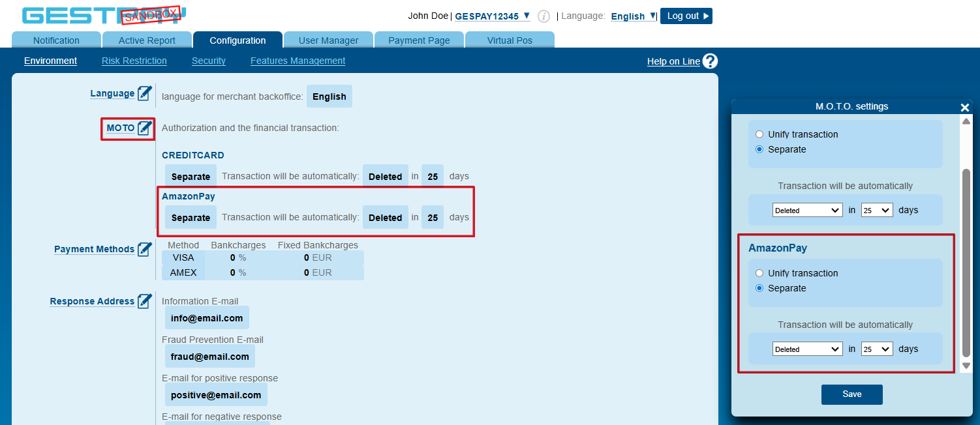This screenshot has width=980, height=425.
Task: Switch to the Virtual Pos tab
Action: coord(510,40)
